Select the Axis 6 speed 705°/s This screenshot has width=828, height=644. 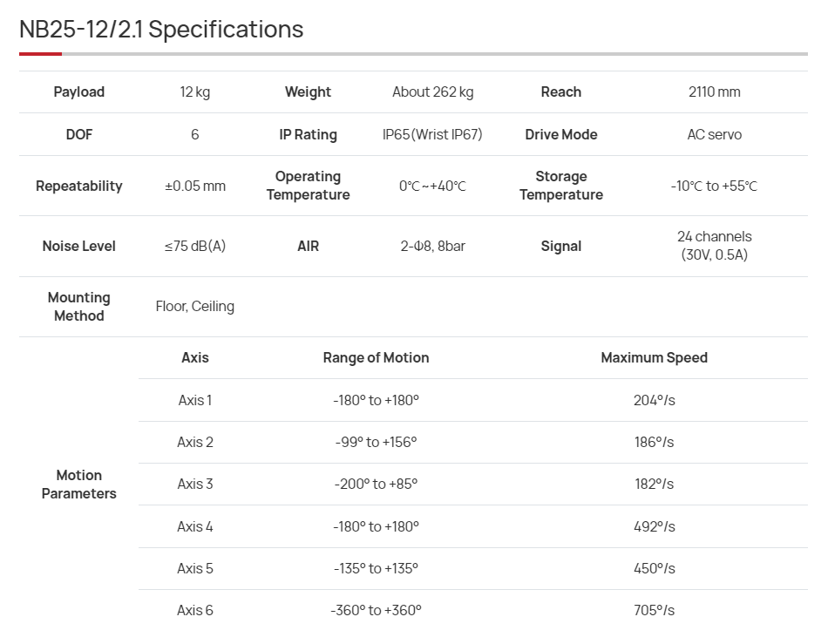point(654,610)
